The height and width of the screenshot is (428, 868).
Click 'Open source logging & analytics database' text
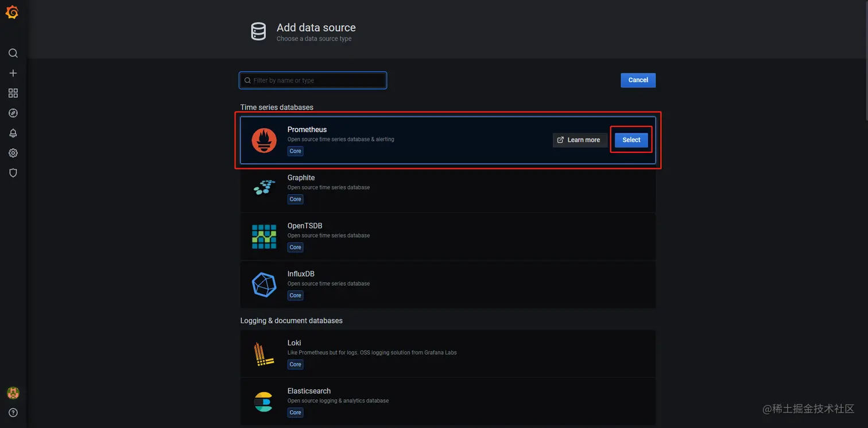click(338, 401)
